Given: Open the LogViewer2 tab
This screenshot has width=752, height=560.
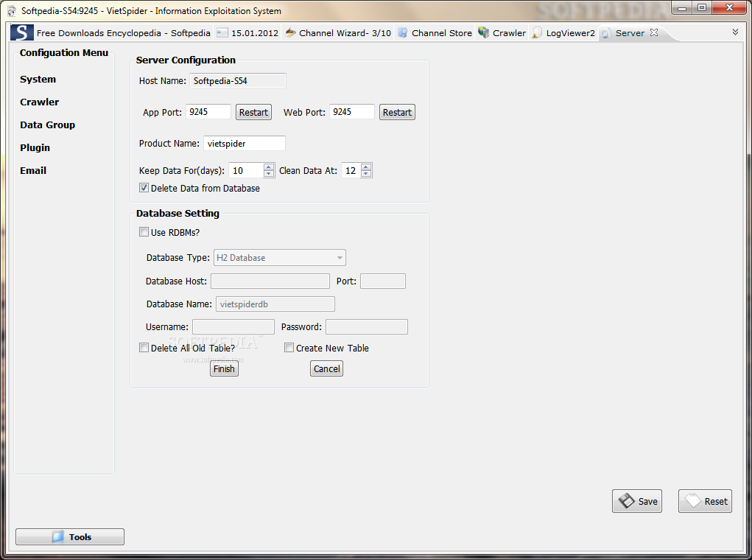Looking at the screenshot, I should tap(570, 33).
